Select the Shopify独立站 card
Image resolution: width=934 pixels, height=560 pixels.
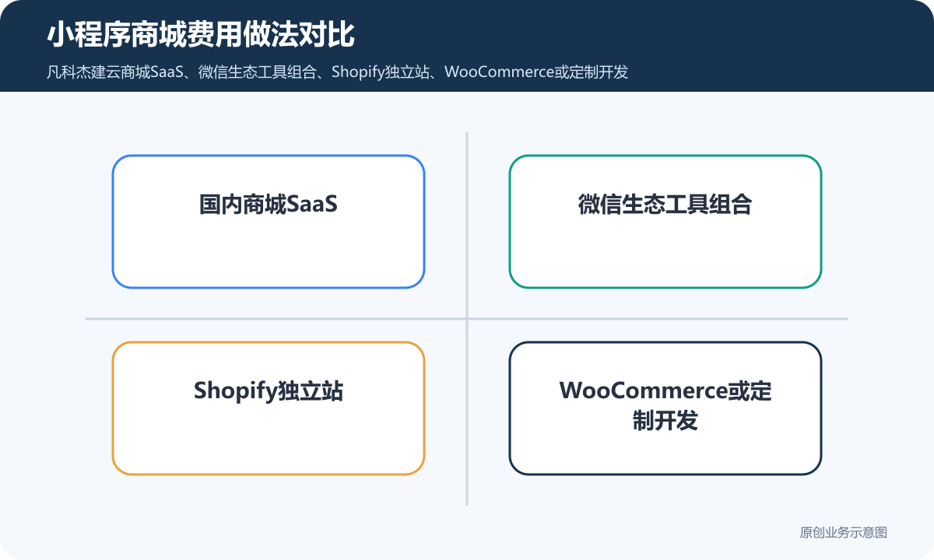pos(269,408)
